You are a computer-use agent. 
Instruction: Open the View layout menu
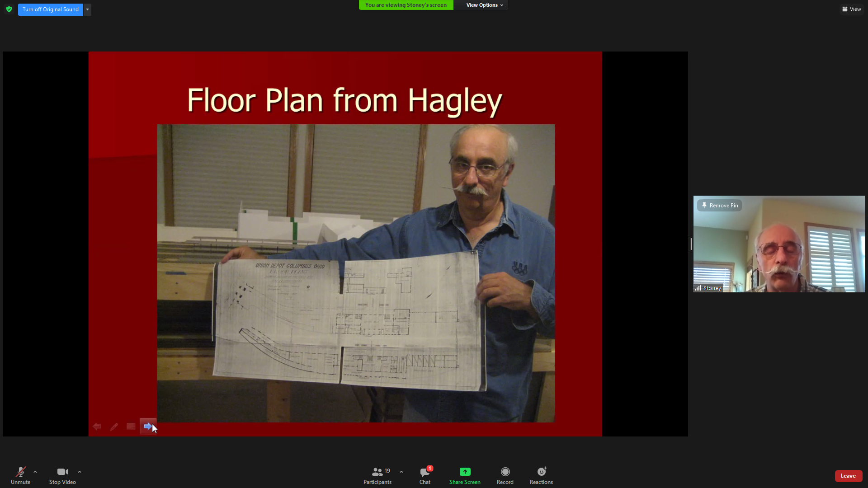pos(852,9)
